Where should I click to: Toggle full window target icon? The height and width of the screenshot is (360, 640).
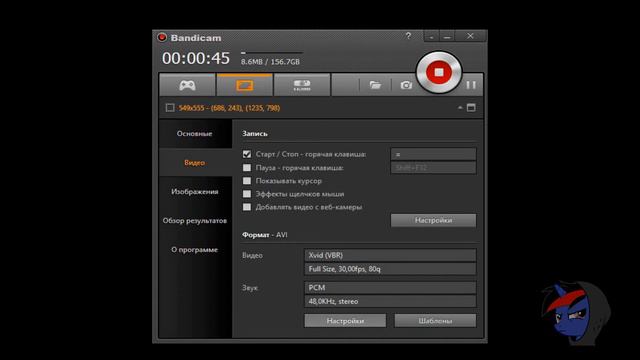click(471, 108)
